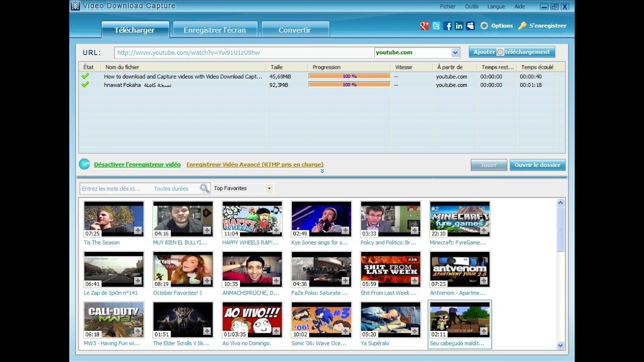Click the round video recorder detector icon
Viewport: 644px width, 362px height.
[85, 164]
